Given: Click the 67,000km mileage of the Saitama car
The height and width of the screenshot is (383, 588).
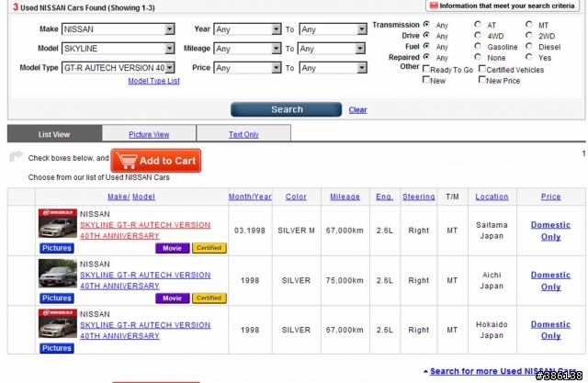Looking at the screenshot, I should tap(345, 231).
